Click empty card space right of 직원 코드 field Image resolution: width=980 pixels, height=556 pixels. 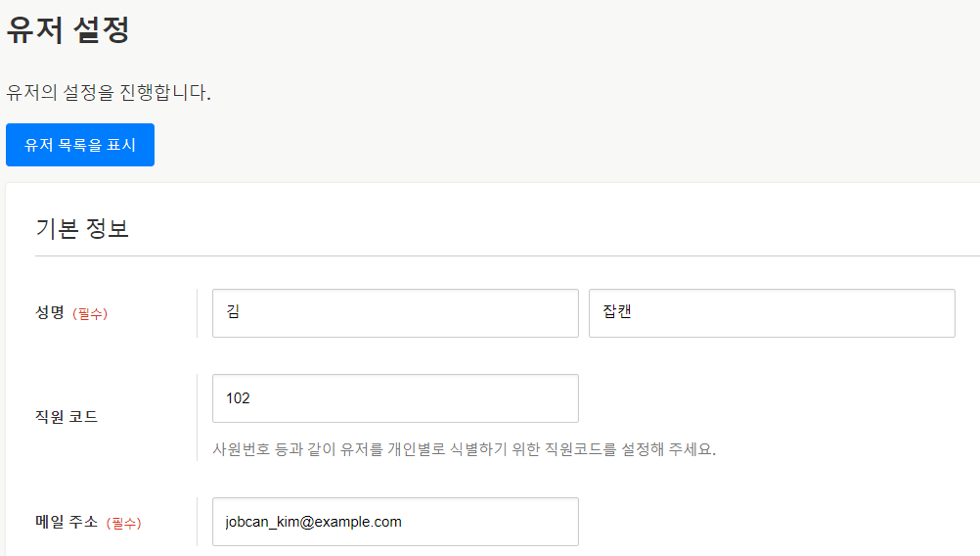[773, 398]
